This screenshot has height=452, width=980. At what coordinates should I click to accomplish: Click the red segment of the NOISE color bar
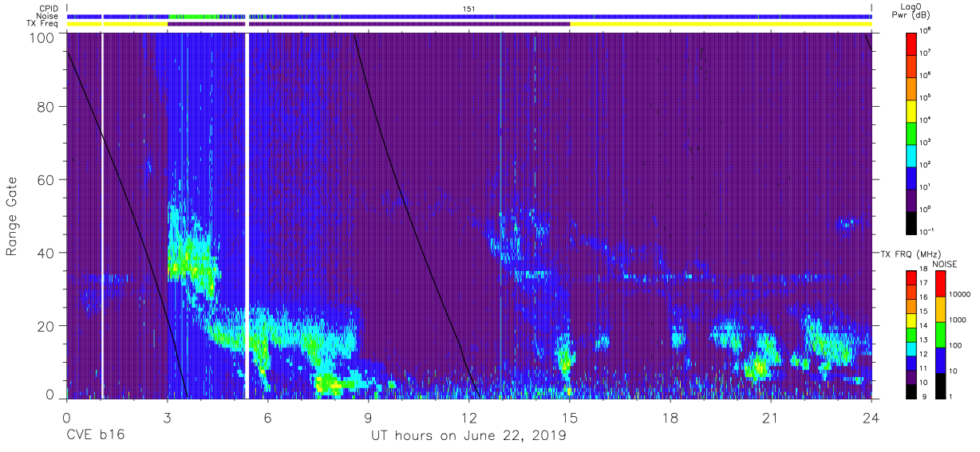[939, 284]
